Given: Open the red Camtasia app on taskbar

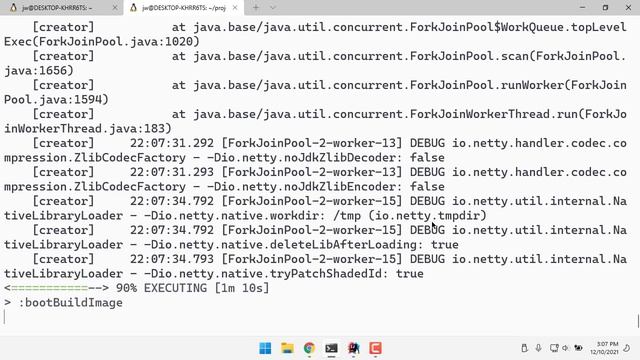Looking at the screenshot, I should (376, 348).
